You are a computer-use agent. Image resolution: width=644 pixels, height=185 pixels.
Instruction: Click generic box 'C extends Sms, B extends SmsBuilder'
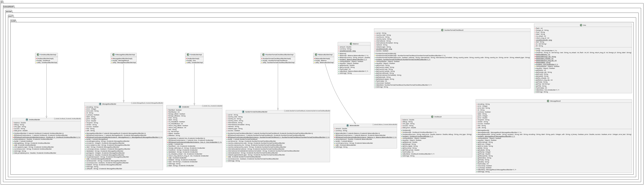point(212,106)
